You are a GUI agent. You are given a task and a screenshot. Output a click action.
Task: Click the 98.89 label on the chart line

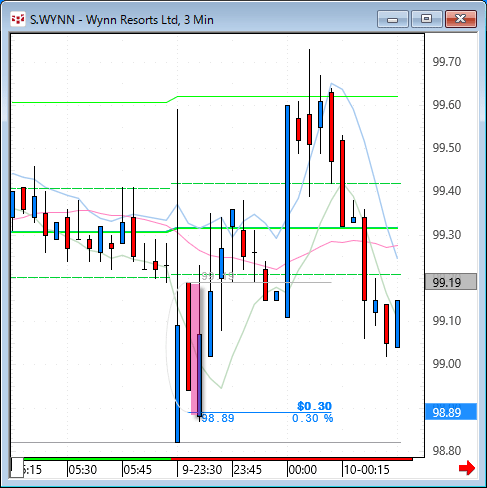click(218, 418)
